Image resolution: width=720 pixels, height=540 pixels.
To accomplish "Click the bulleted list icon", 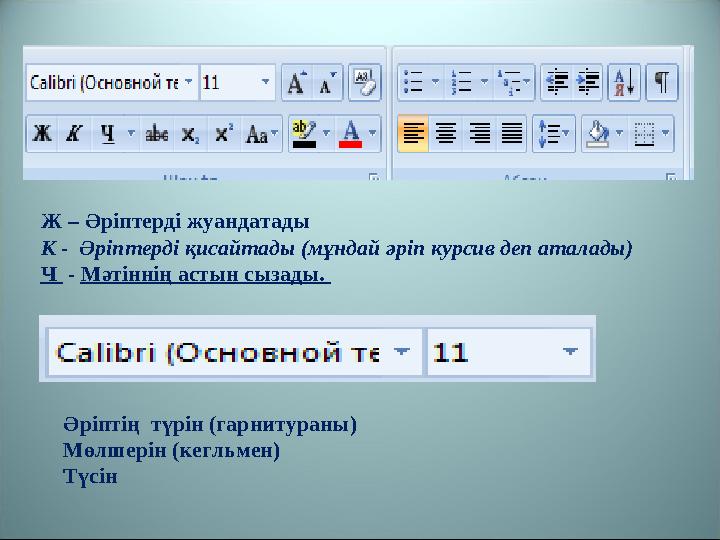I will (413, 83).
